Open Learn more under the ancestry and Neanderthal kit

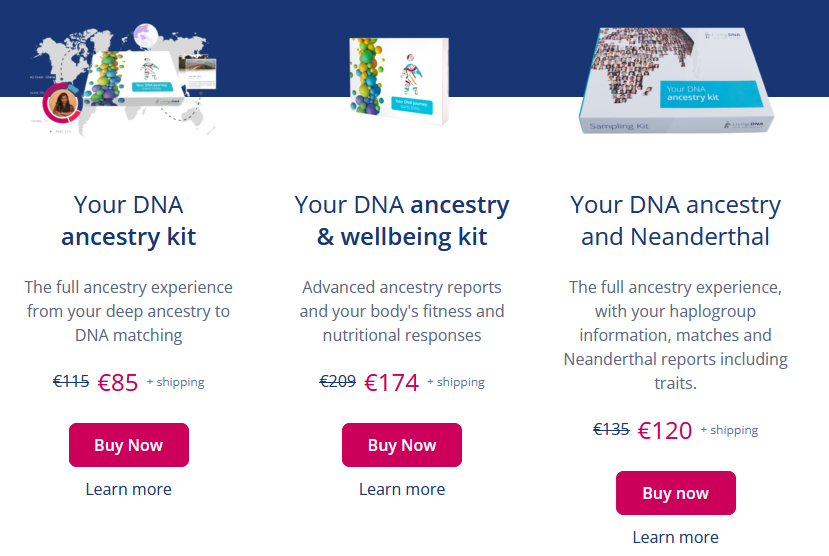click(x=676, y=538)
